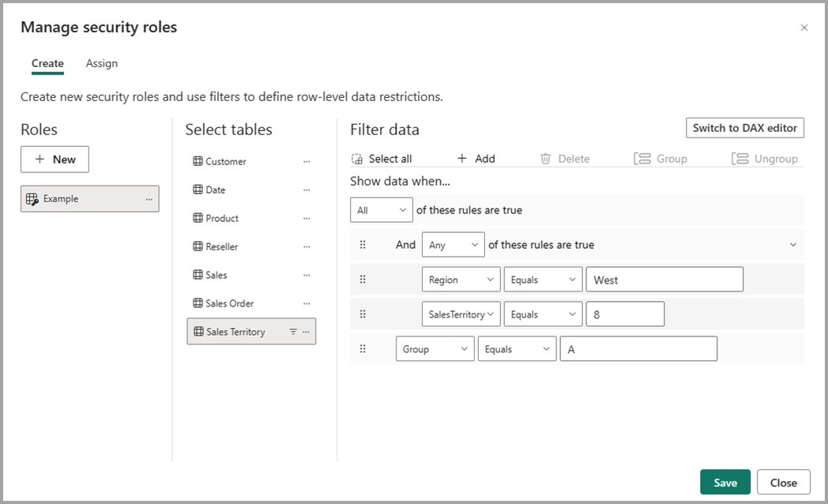Switch to the Assign tab
Screen dimensions: 828x504
pyautogui.click(x=102, y=63)
